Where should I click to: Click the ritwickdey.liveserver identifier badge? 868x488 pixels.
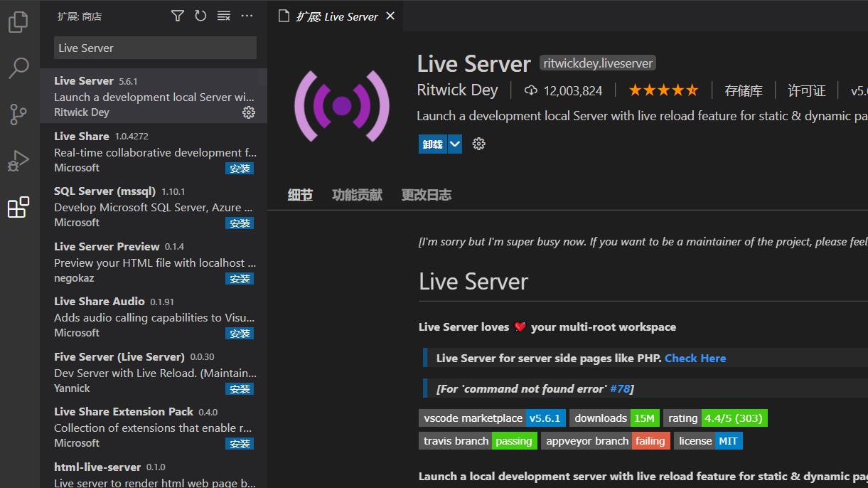(x=597, y=63)
